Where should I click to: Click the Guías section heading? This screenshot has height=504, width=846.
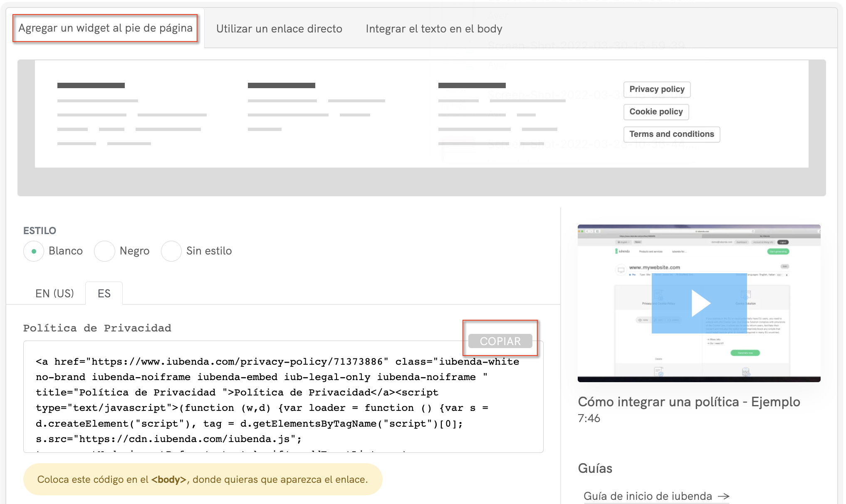tap(594, 468)
